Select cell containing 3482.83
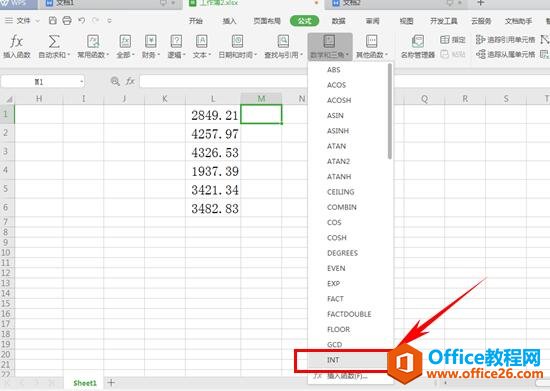Screen dimensions: 550x391 point(213,208)
